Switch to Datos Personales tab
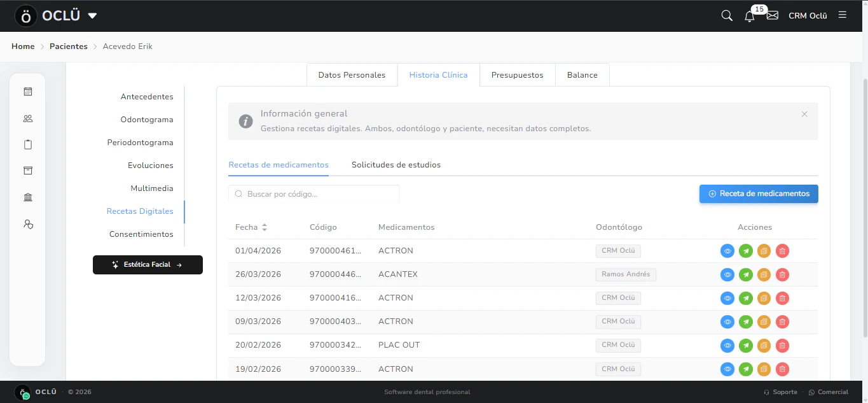 (352, 75)
